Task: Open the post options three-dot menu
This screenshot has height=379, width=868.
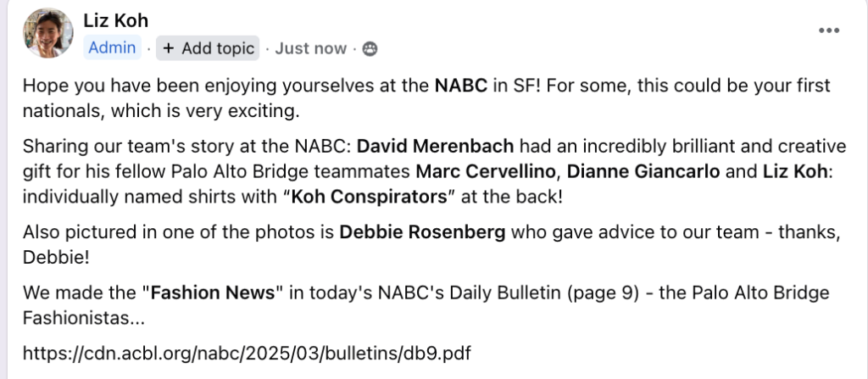Action: [828, 31]
